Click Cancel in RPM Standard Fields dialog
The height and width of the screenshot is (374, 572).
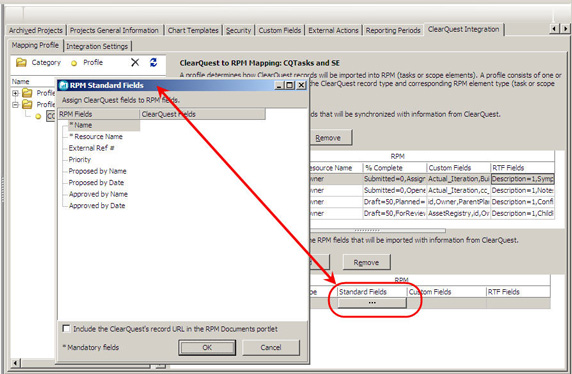pos(271,348)
